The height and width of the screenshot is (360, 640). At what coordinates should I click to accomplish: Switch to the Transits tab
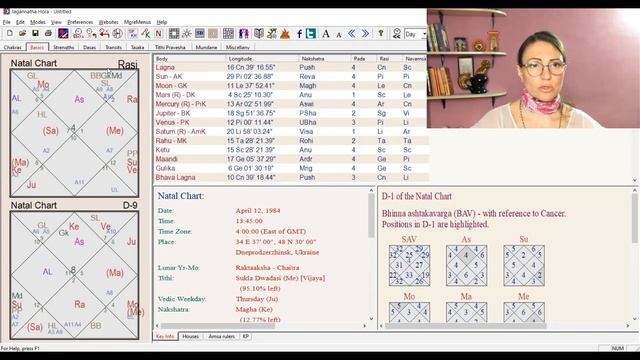tap(113, 47)
